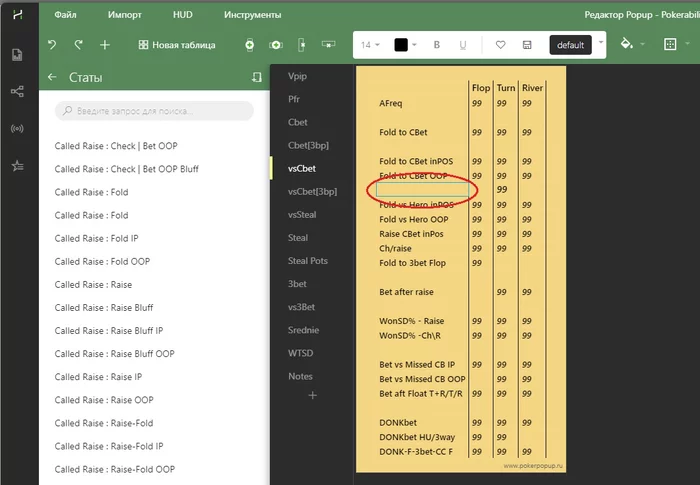Add a new popup tab with plus
700x485 pixels.
[312, 395]
